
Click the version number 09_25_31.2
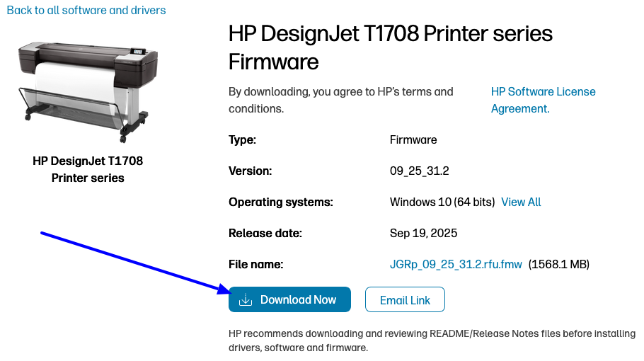(420, 171)
